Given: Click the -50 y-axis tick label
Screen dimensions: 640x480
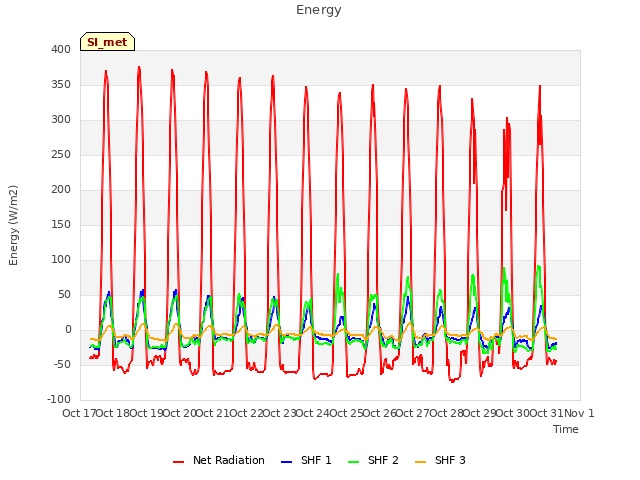Looking at the screenshot, I should point(62,364).
